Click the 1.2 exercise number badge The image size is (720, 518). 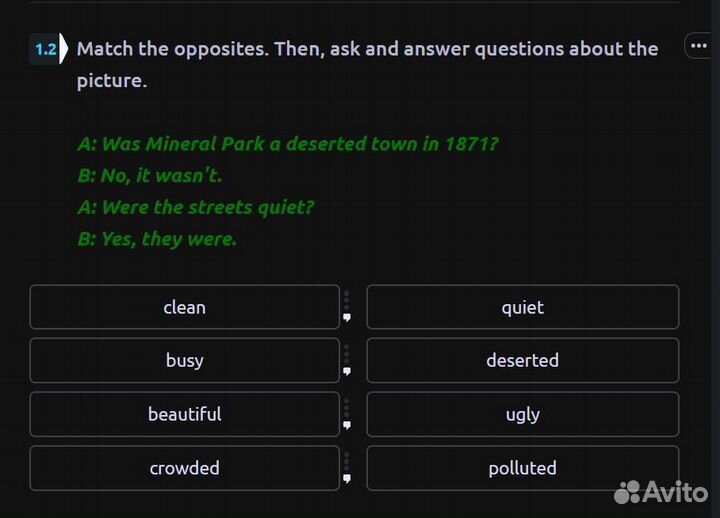46,49
